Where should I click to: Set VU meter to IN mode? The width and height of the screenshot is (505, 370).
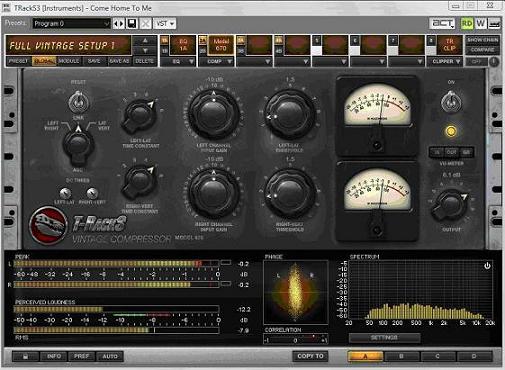tap(437, 152)
